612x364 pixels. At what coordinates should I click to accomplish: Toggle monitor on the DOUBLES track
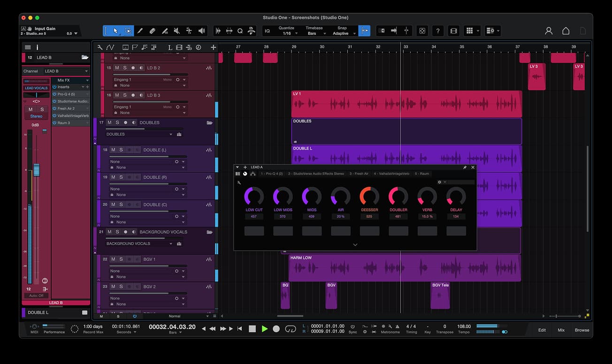133,123
